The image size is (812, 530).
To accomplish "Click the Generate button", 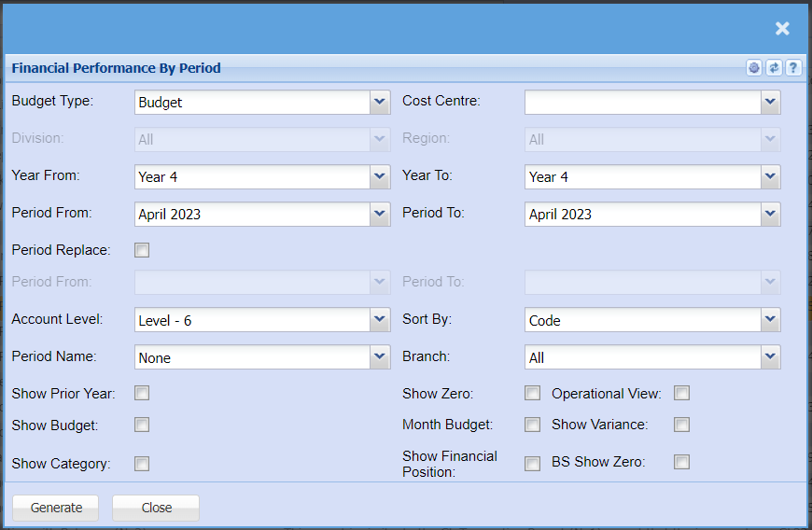I will pyautogui.click(x=57, y=508).
